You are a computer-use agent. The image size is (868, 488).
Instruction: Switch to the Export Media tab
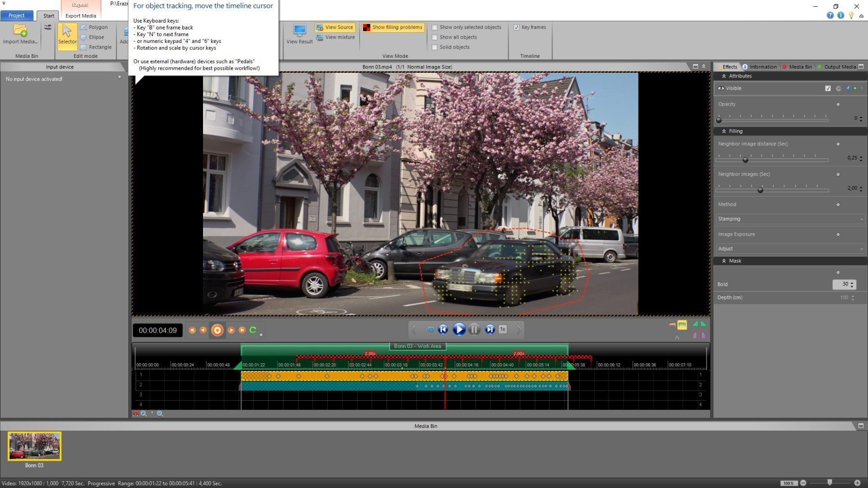click(x=81, y=16)
